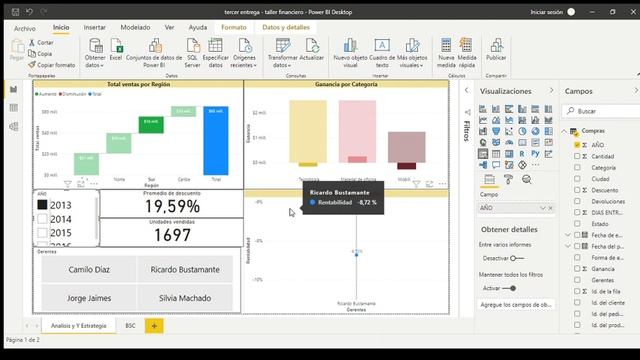The width and height of the screenshot is (640, 360).
Task: Click the Actualizar refresh icon
Action: click(312, 50)
